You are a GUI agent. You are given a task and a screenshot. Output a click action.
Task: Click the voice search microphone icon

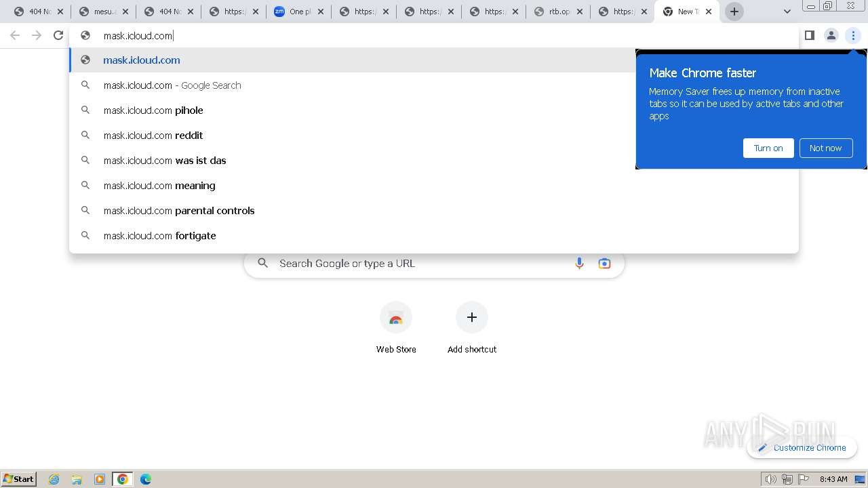[x=579, y=264]
